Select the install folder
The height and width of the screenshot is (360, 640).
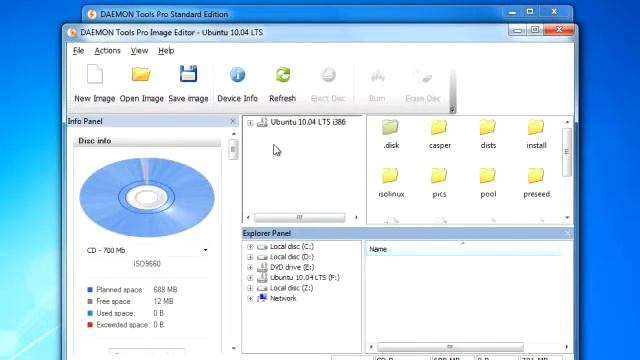click(x=536, y=127)
